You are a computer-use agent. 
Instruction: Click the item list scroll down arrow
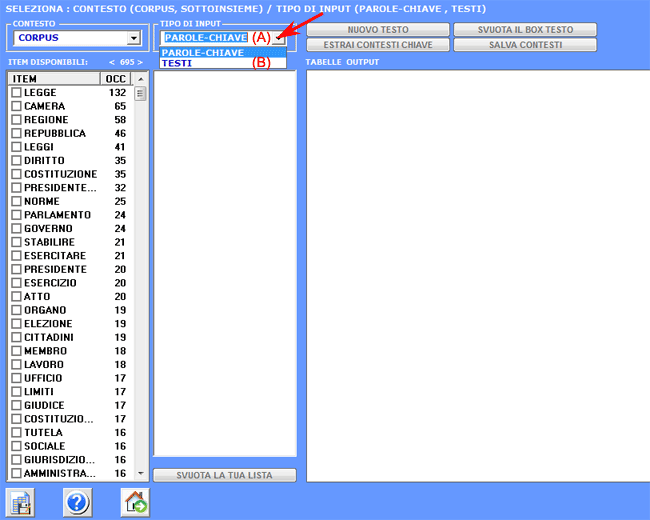[x=141, y=472]
